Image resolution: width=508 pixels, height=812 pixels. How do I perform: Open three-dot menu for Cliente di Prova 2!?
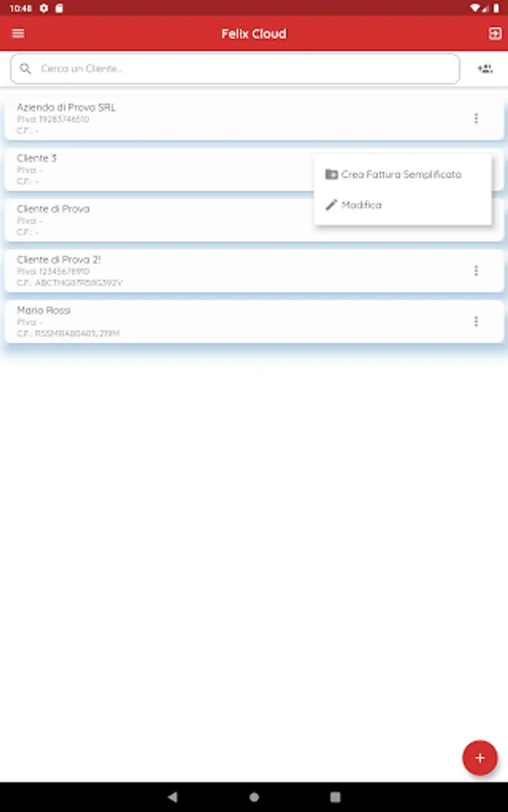coord(476,271)
